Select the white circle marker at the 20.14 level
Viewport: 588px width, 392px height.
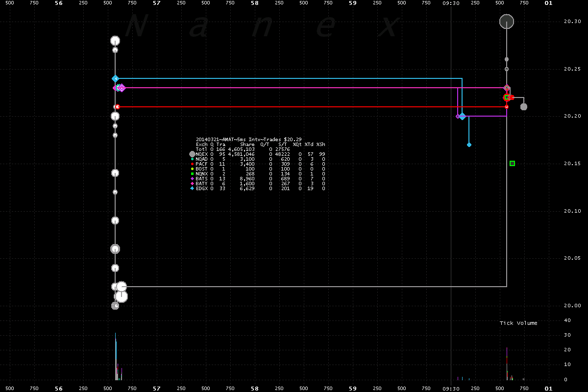(x=115, y=173)
